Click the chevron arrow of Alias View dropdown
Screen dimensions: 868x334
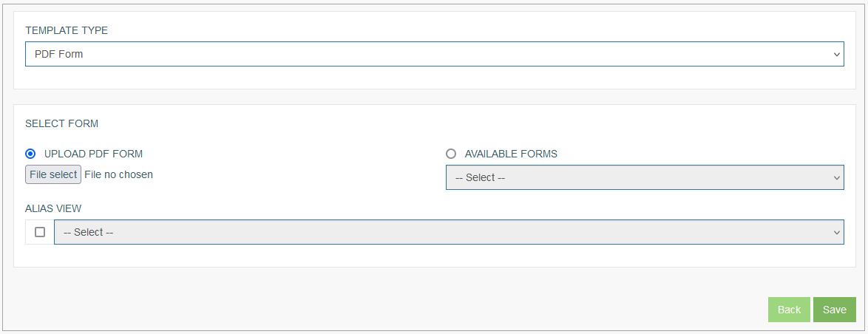click(x=836, y=232)
